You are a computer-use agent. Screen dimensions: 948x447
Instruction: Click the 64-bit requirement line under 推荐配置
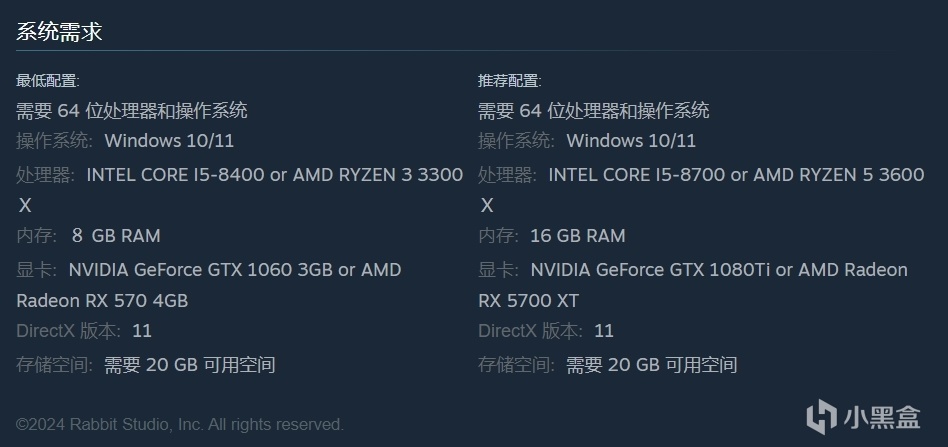594,110
